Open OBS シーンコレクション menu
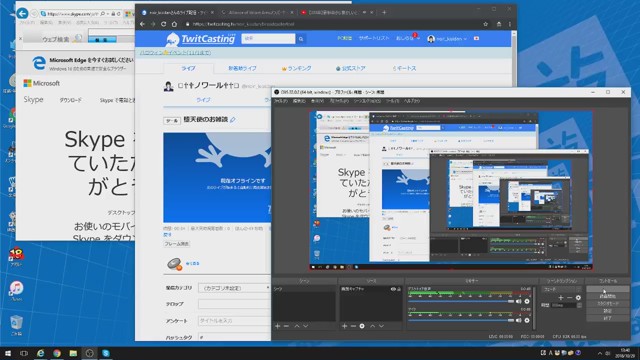 tap(367, 101)
